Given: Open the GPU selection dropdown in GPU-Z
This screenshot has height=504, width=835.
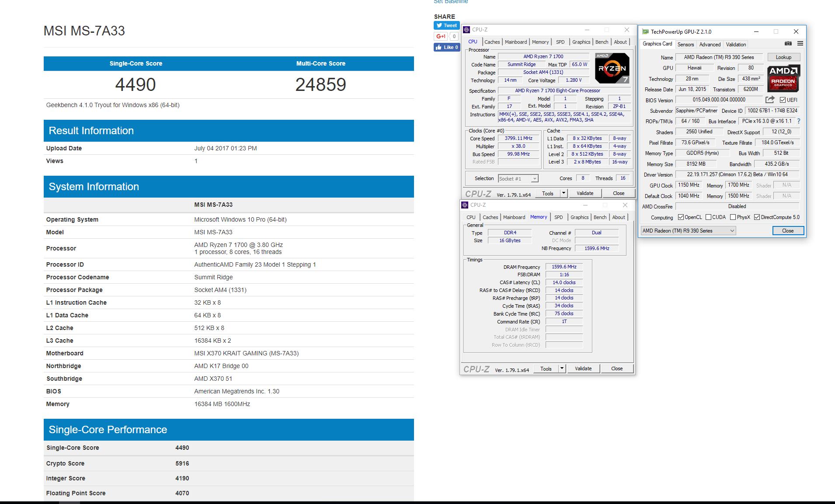Looking at the screenshot, I should pos(688,231).
